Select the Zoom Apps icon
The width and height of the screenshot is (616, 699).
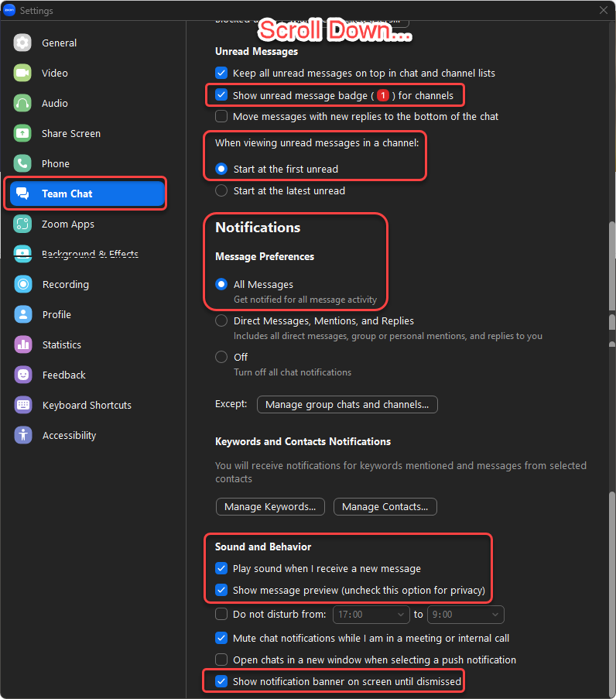coord(23,224)
